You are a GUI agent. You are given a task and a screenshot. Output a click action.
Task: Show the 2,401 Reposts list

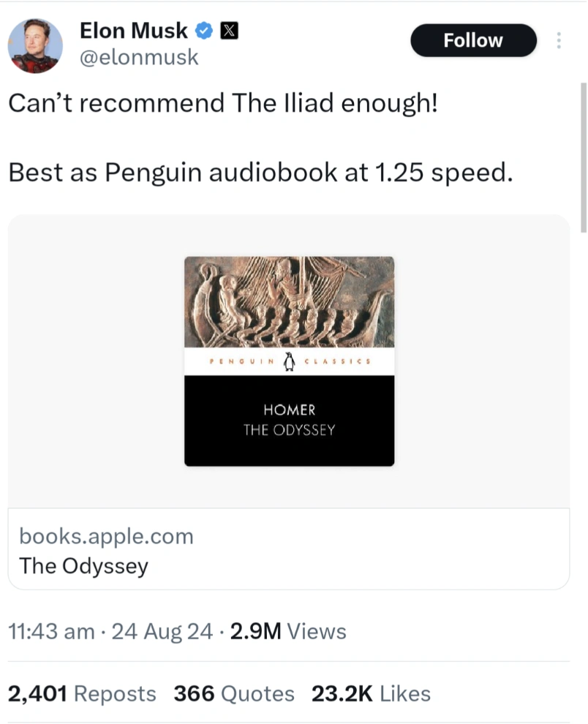tap(82, 693)
